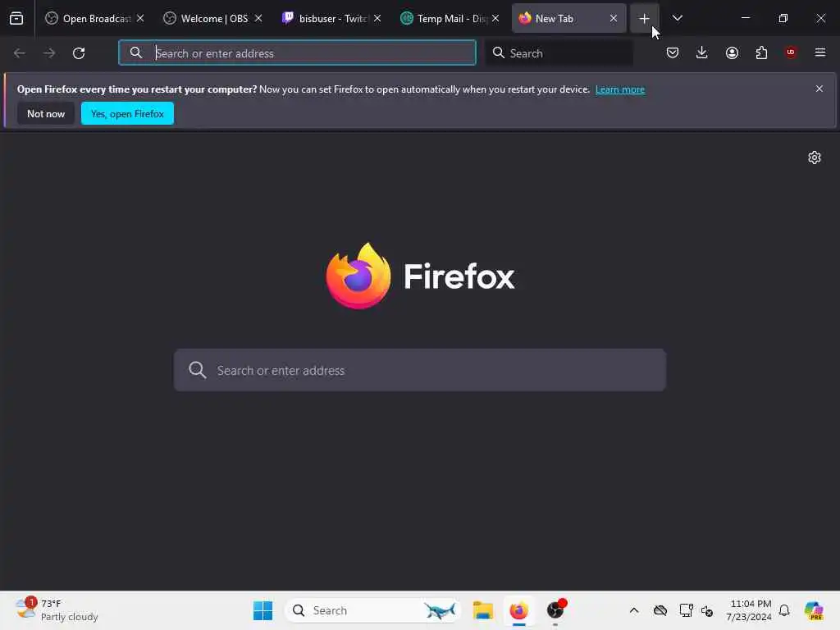Open the application hamburger menu
The width and height of the screenshot is (840, 630).
pyautogui.click(x=819, y=52)
